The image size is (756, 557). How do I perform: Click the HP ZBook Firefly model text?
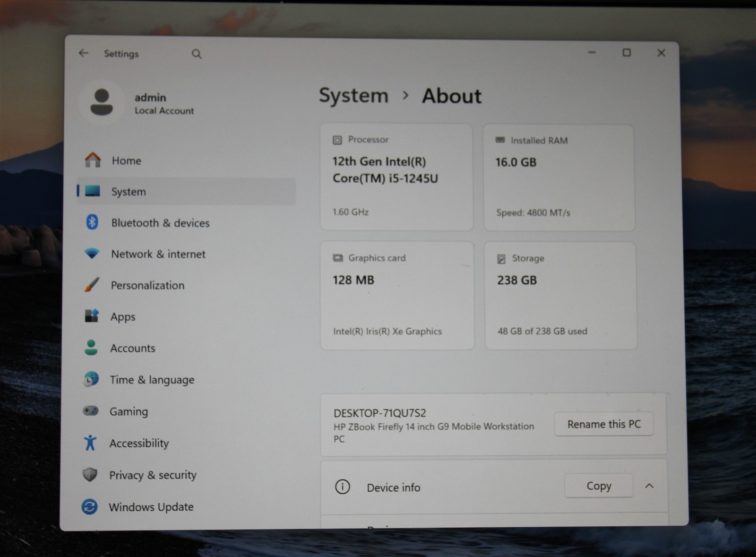pyautogui.click(x=434, y=432)
